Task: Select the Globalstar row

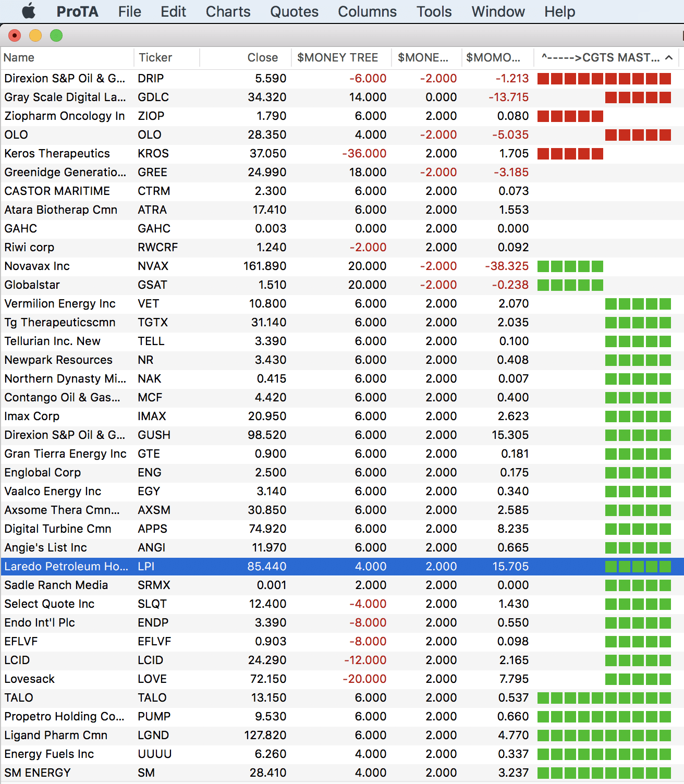Action: click(342, 285)
